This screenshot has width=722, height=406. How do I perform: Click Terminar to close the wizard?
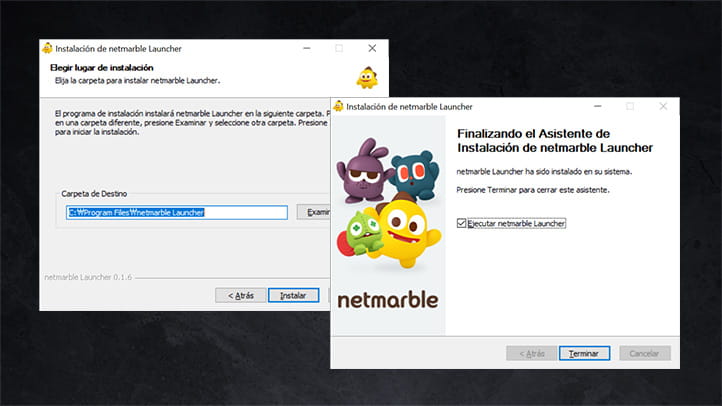coord(584,354)
